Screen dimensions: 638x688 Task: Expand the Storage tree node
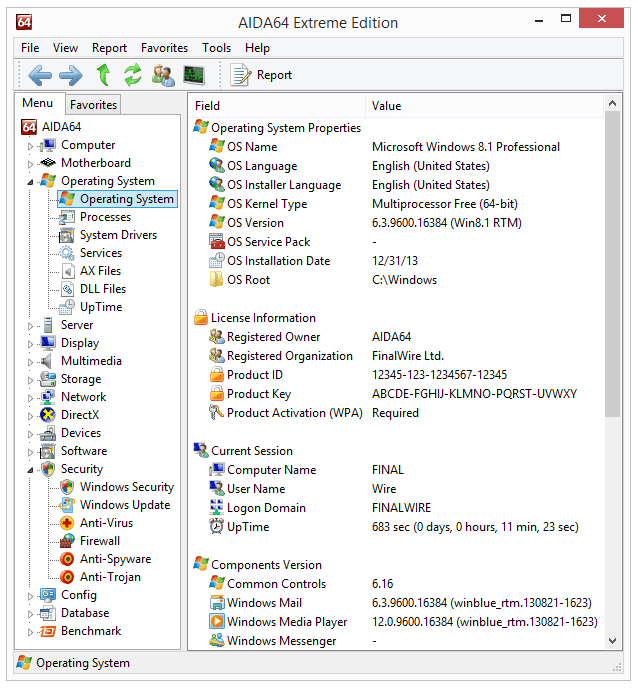click(30, 380)
